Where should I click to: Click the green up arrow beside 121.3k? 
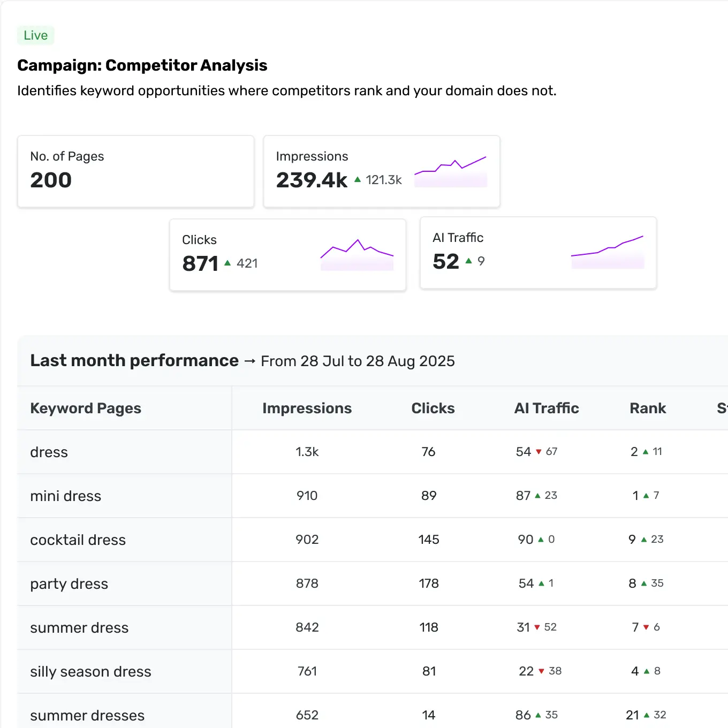358,180
